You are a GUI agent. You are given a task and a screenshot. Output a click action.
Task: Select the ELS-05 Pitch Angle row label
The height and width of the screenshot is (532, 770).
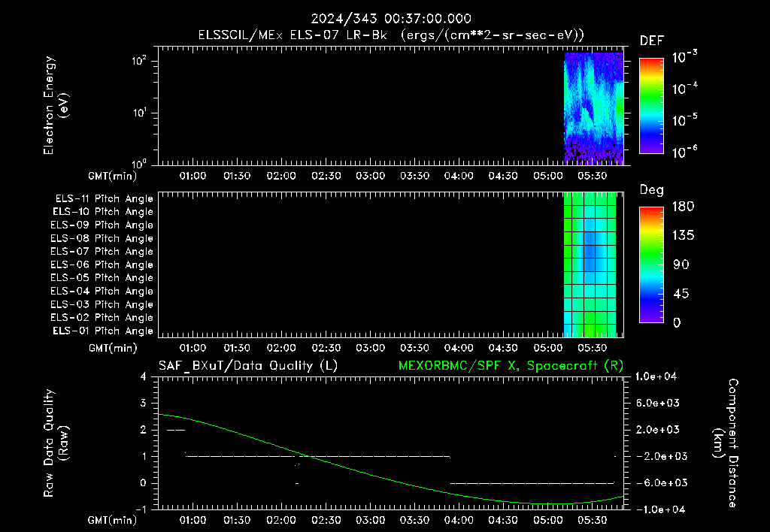(102, 278)
